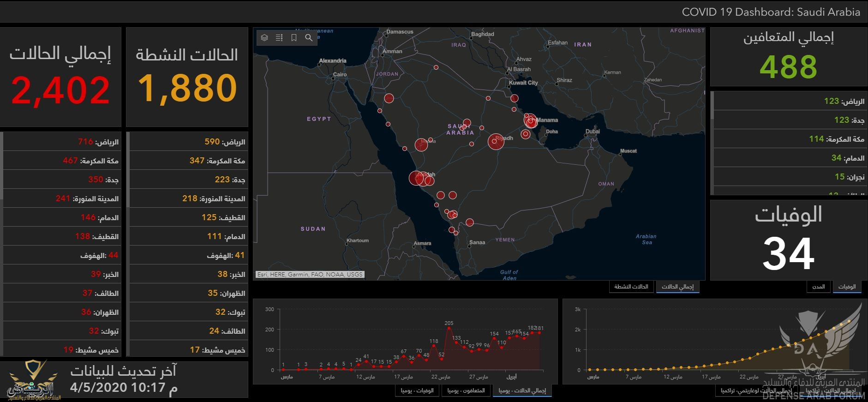Switch to the إجمالي الحالات map tab
The image size is (868, 402).
(677, 287)
